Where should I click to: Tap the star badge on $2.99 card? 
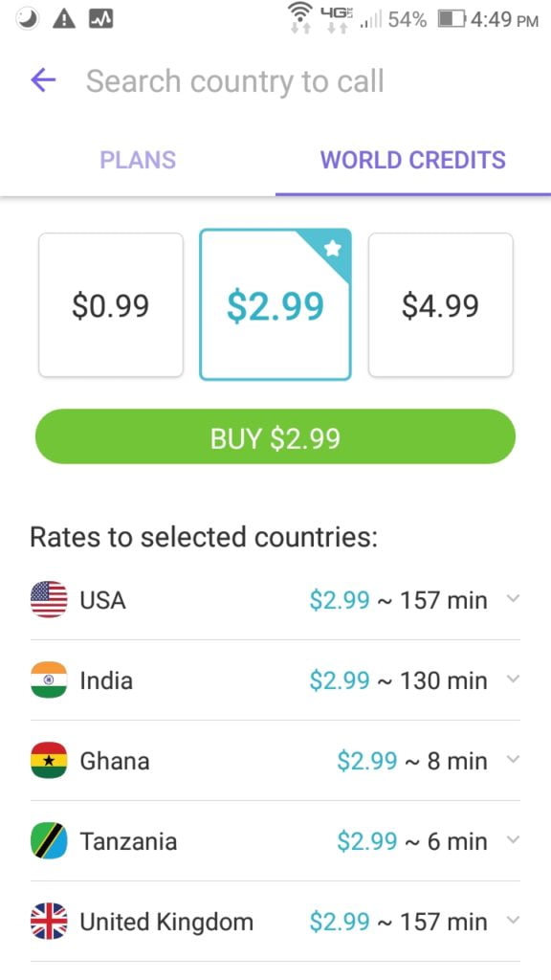tap(333, 249)
